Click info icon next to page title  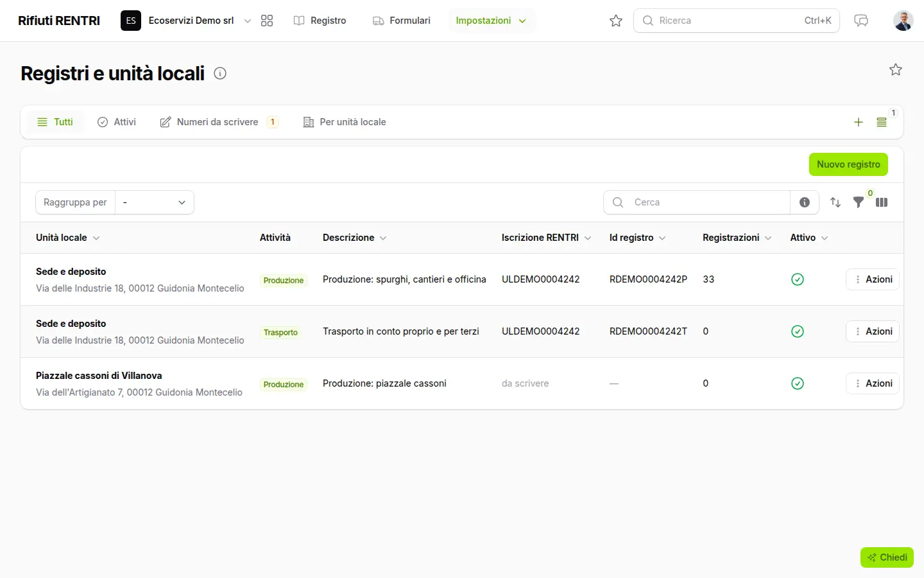point(220,73)
